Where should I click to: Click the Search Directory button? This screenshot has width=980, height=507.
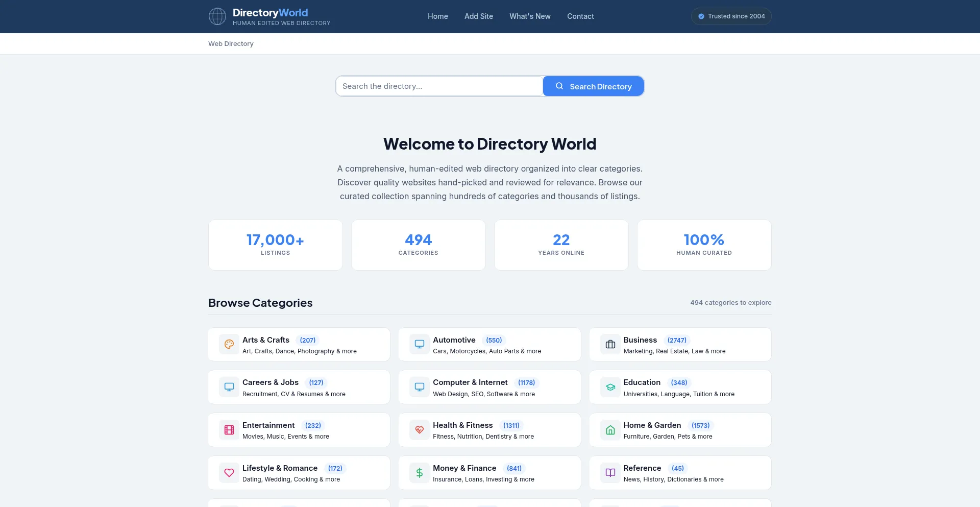(x=593, y=86)
